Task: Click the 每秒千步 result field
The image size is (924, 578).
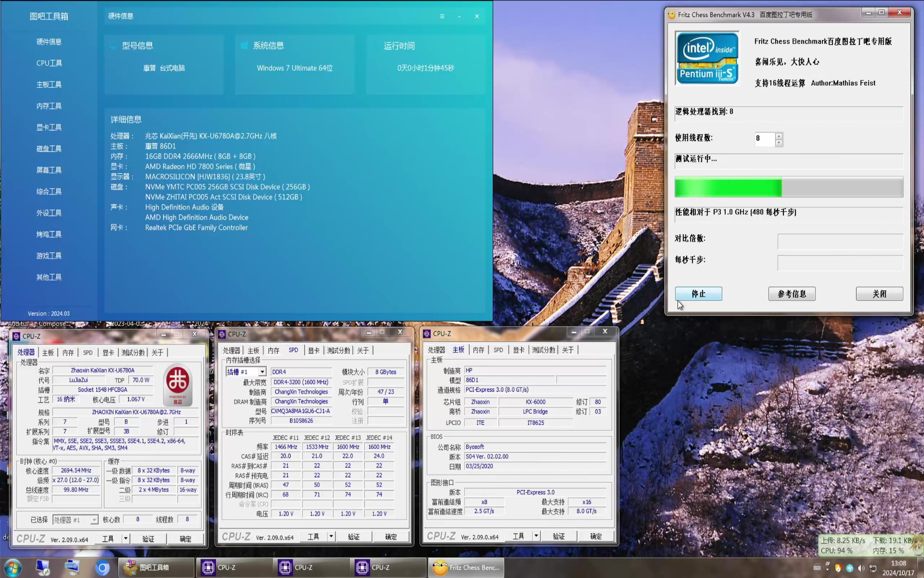Action: click(x=840, y=262)
